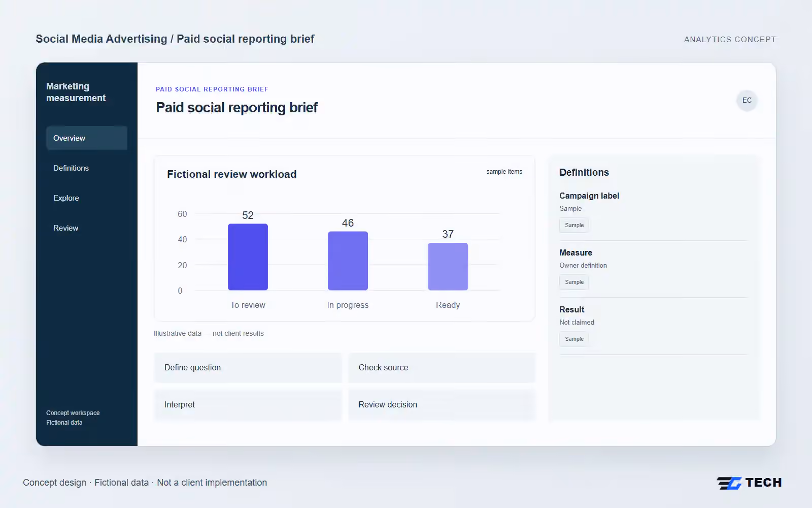Click the value label 46
Viewport: 812px width, 508px height.
(348, 223)
